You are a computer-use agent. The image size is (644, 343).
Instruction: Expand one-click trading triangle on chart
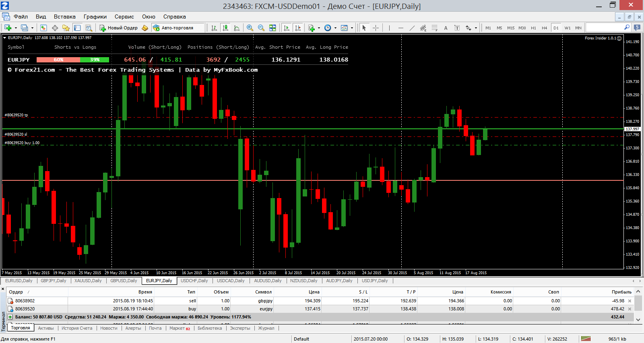click(4, 37)
